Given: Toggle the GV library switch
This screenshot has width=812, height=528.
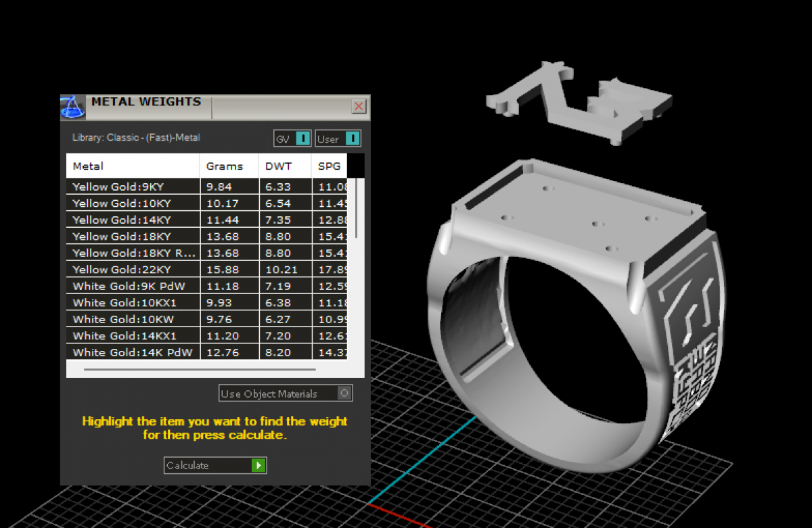Looking at the screenshot, I should click(x=303, y=139).
